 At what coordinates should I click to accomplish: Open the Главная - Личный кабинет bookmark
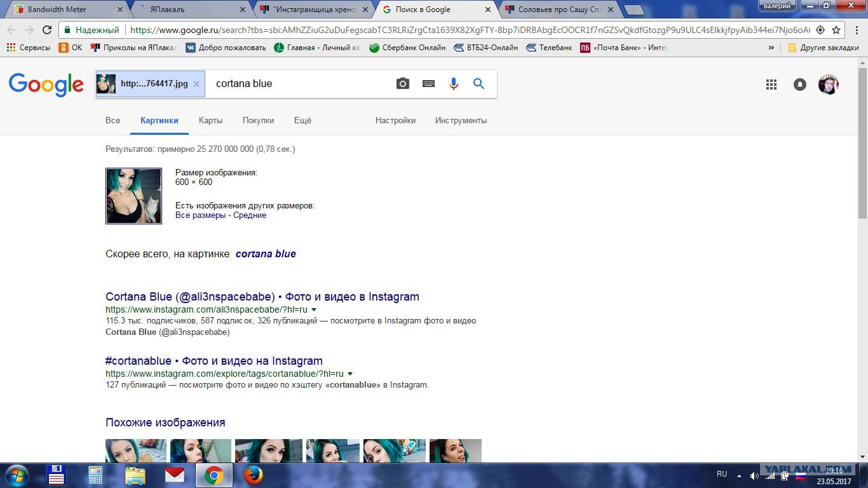[317, 48]
